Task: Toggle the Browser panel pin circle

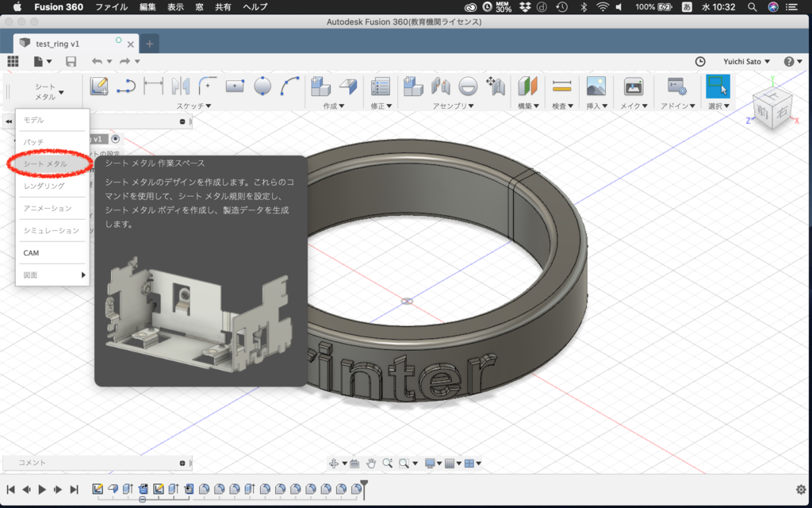Action: 182,121
